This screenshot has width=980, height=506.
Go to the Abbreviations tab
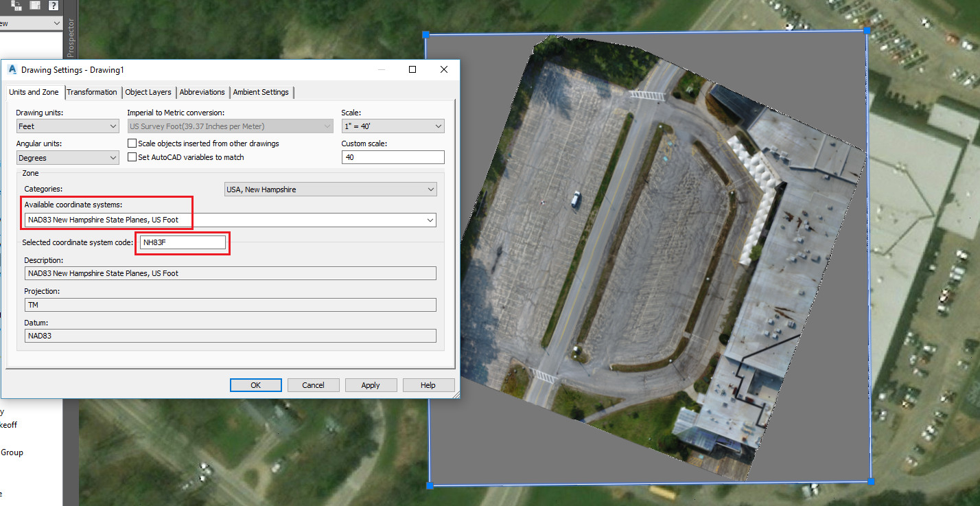202,92
